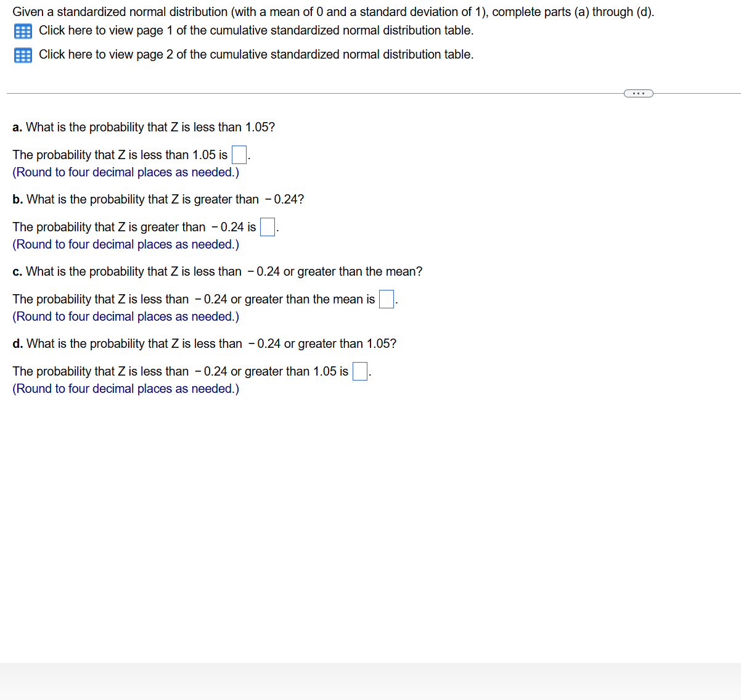This screenshot has width=741, height=700.
Task: Click the ellipsis button on the divider line
Action: coord(638,93)
